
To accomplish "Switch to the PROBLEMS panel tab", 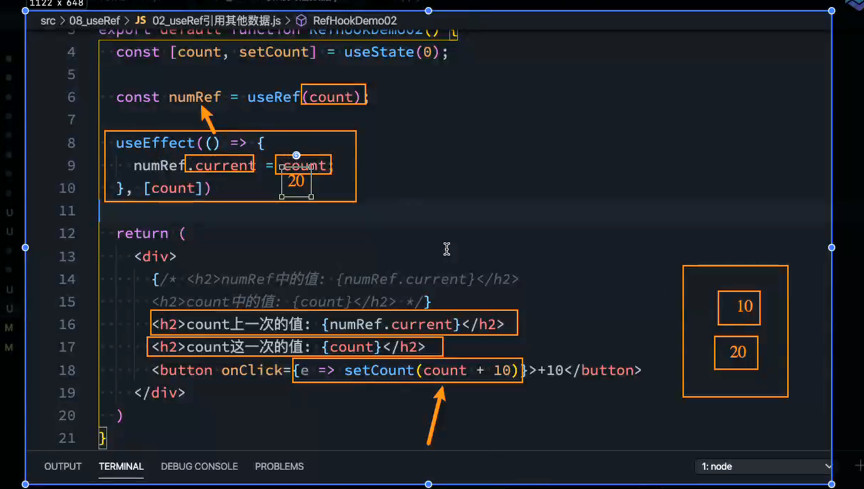I will pos(279,466).
